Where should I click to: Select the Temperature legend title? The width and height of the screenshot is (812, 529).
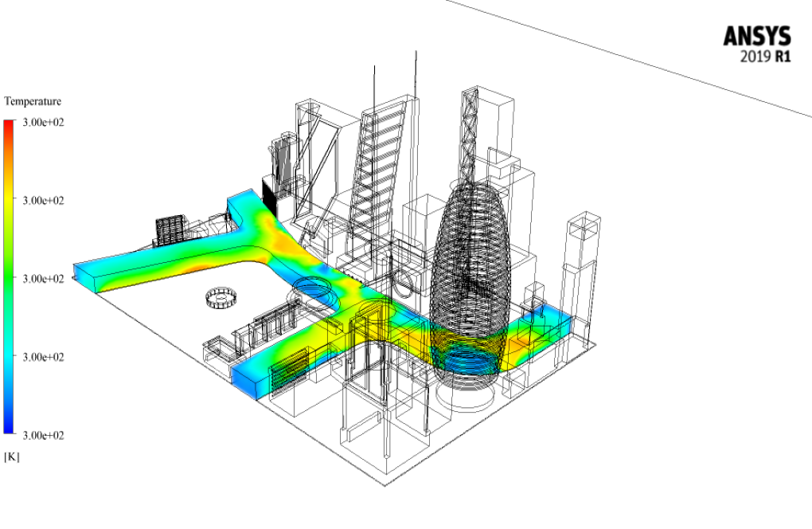33,101
